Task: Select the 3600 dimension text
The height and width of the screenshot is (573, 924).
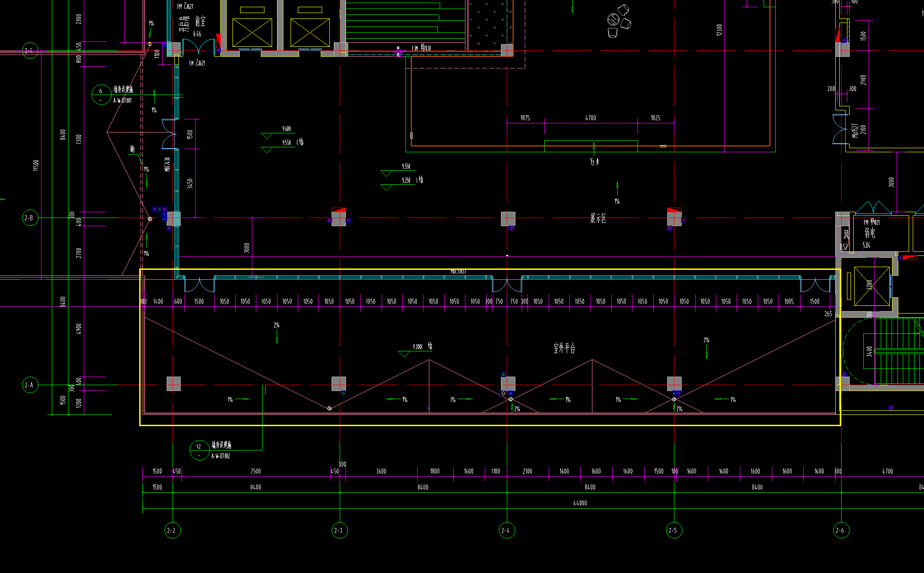Action: pyautogui.click(x=381, y=471)
